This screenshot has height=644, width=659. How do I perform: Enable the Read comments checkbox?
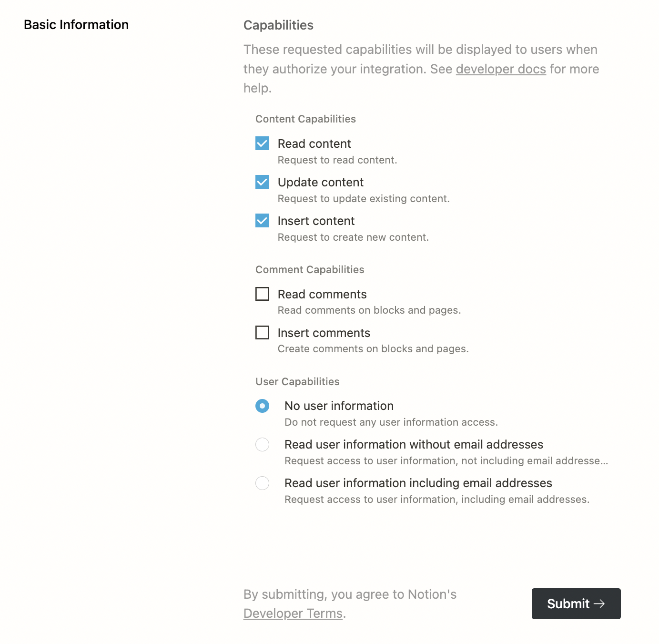click(x=262, y=294)
